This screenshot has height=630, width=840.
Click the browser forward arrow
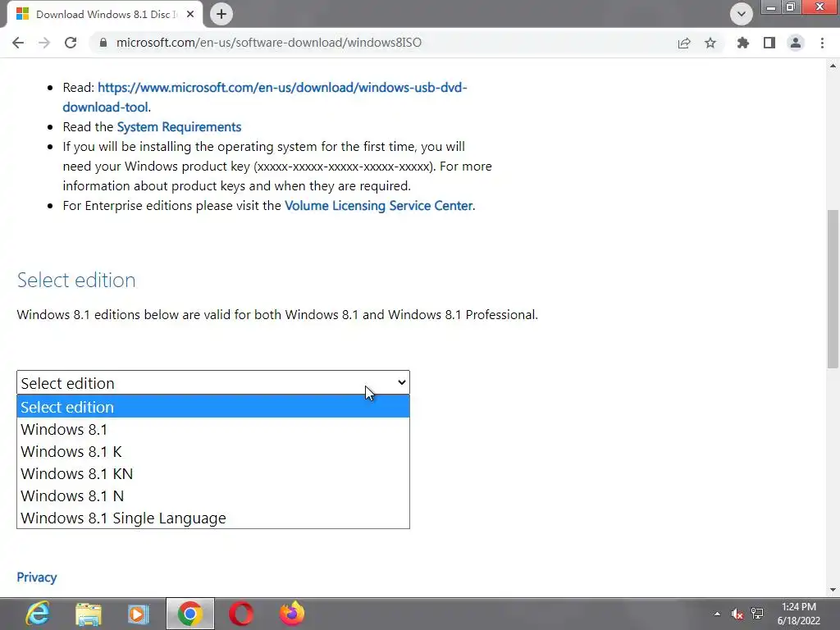point(44,43)
